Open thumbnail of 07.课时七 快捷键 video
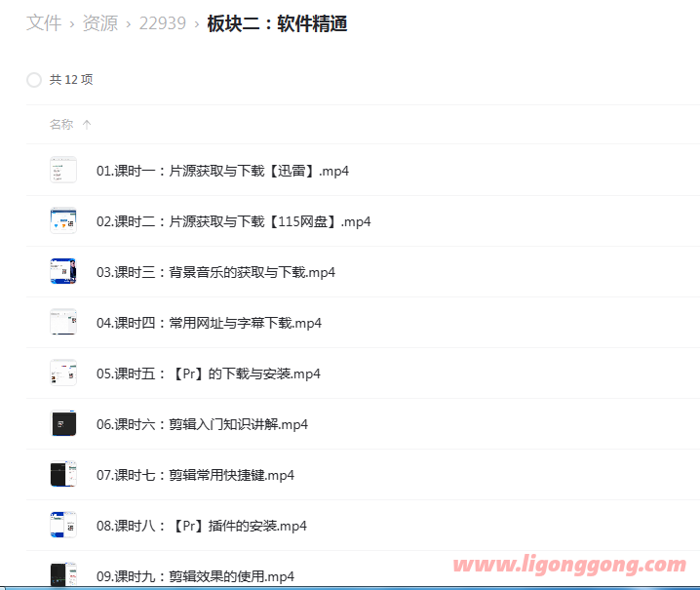The width and height of the screenshot is (700, 590). coord(63,474)
